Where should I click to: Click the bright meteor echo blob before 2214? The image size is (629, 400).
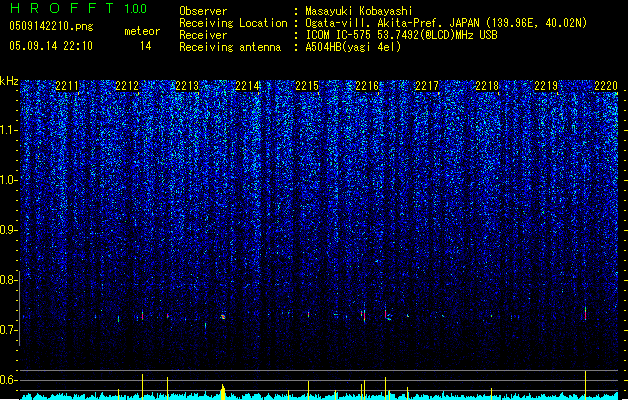tap(223, 317)
